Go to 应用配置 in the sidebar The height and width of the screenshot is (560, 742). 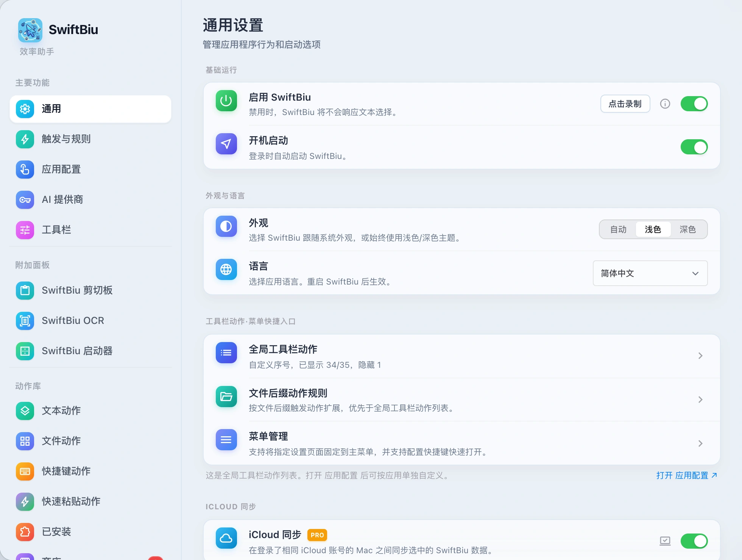[x=90, y=170]
